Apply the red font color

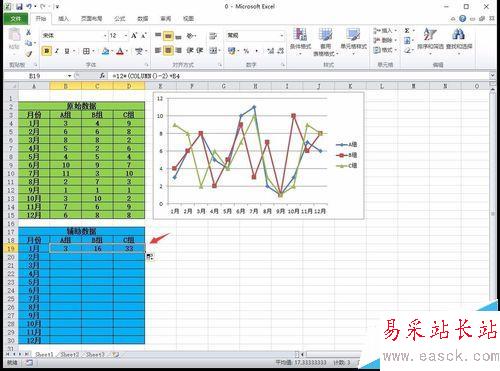coord(120,51)
